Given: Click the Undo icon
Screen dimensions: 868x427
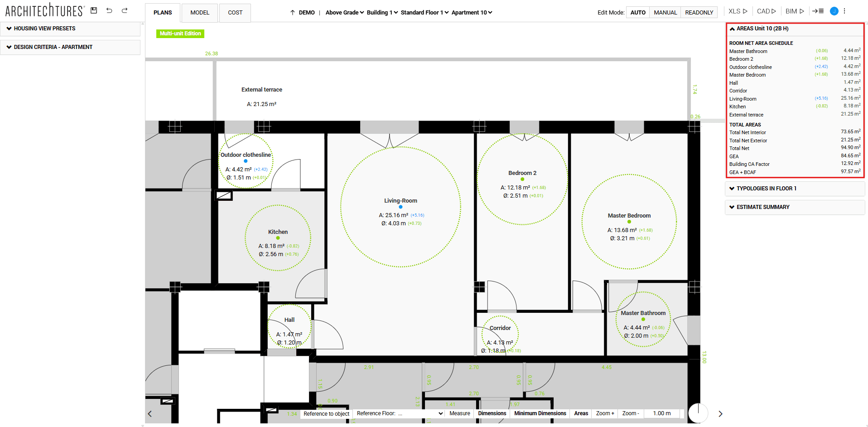Looking at the screenshot, I should 109,10.
